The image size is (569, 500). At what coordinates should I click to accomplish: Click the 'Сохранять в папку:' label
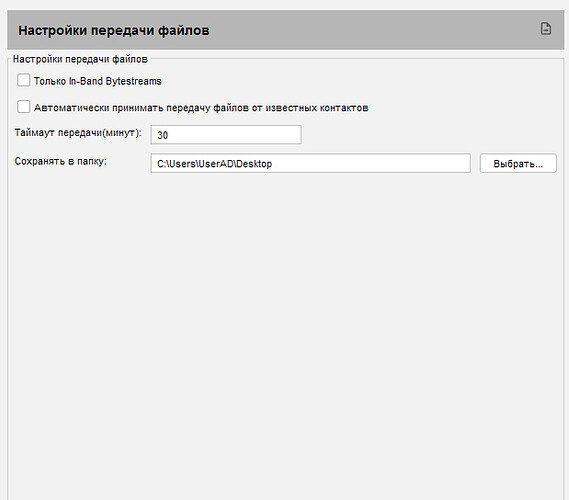(61, 161)
